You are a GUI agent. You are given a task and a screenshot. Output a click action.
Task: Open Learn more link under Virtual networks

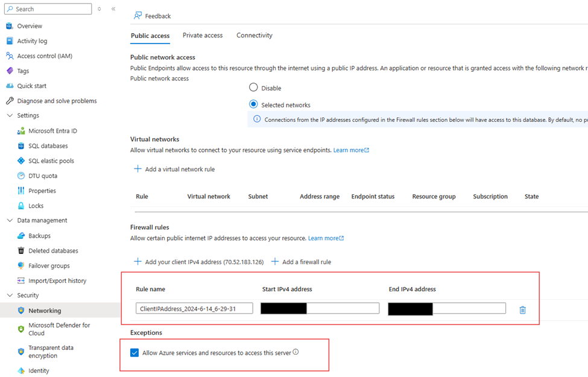pyautogui.click(x=351, y=150)
